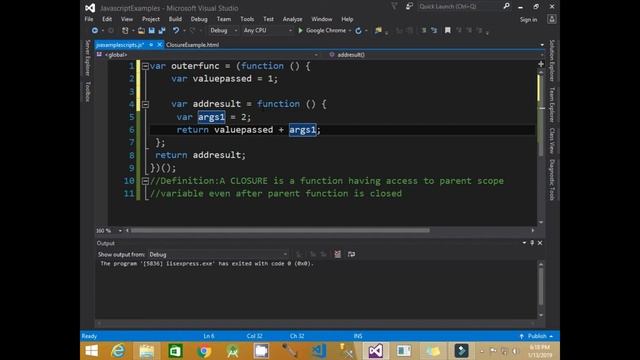Close the Output panel
Screen dimensions: 640x360
[x=540, y=243]
